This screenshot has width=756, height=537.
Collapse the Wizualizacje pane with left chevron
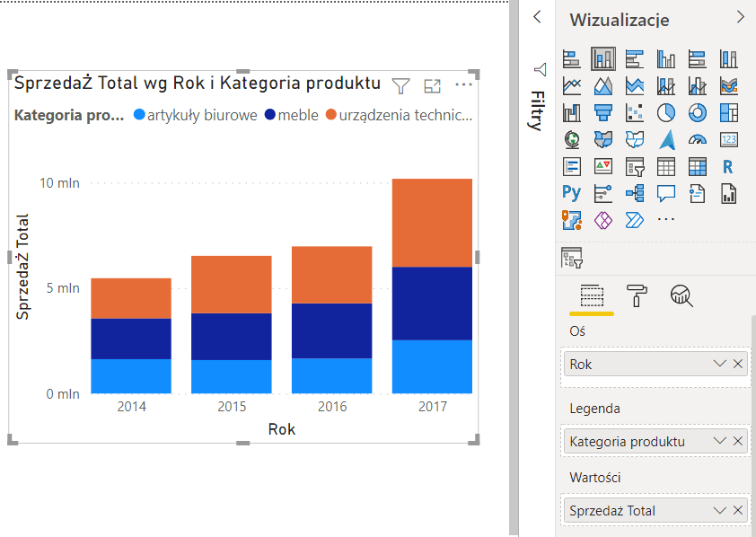[538, 17]
